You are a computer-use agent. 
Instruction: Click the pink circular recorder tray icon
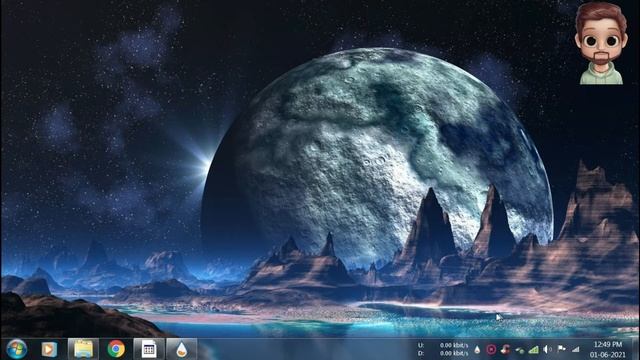491,349
